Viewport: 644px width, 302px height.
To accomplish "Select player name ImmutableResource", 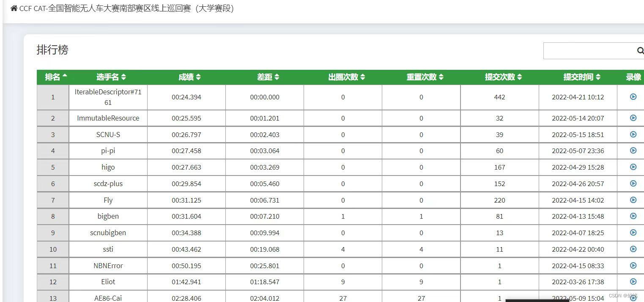I will tap(108, 118).
